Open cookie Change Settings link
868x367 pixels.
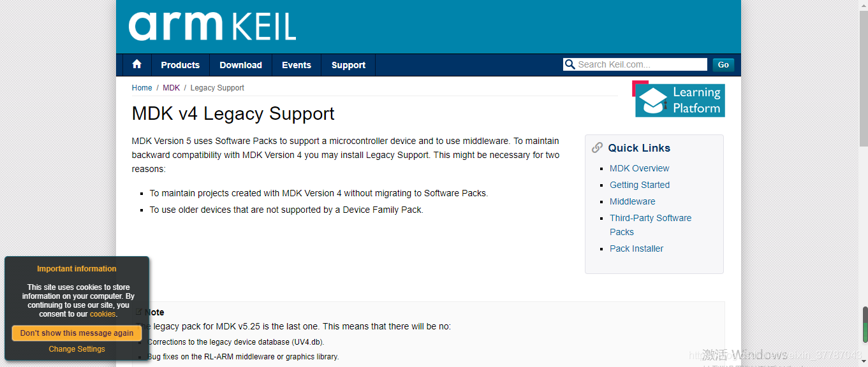click(77, 349)
